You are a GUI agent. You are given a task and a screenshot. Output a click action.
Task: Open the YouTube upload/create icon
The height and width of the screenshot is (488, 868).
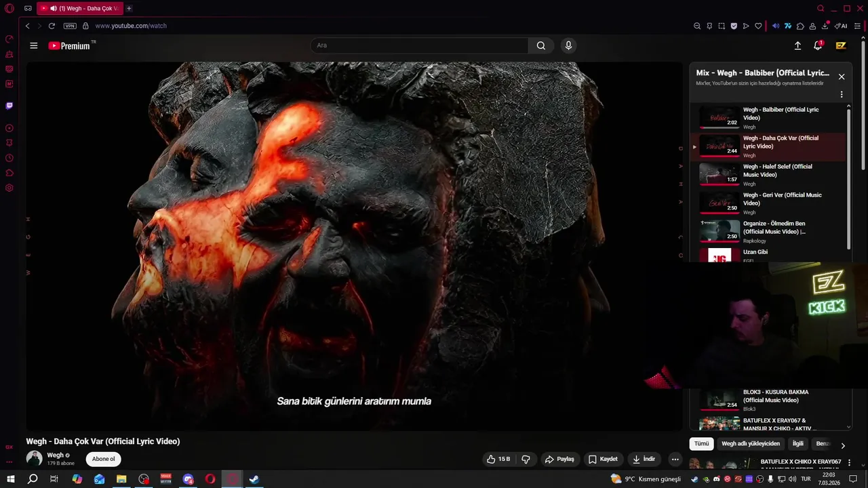797,45
